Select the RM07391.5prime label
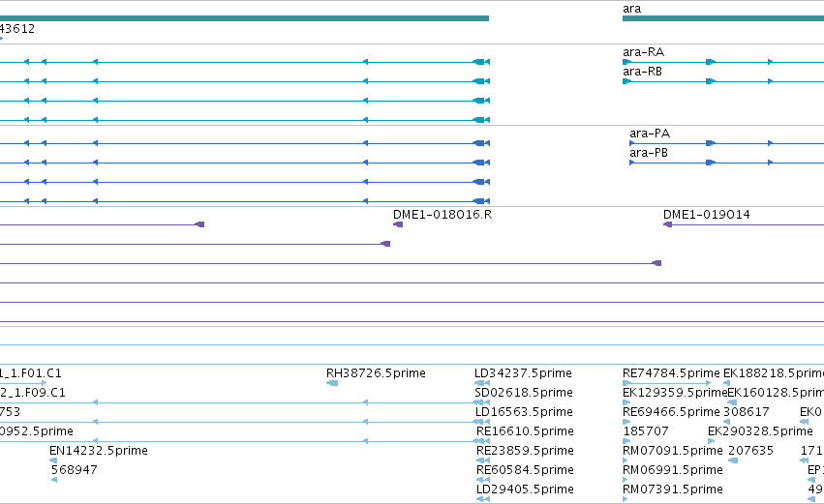824x504 pixels. click(673, 489)
